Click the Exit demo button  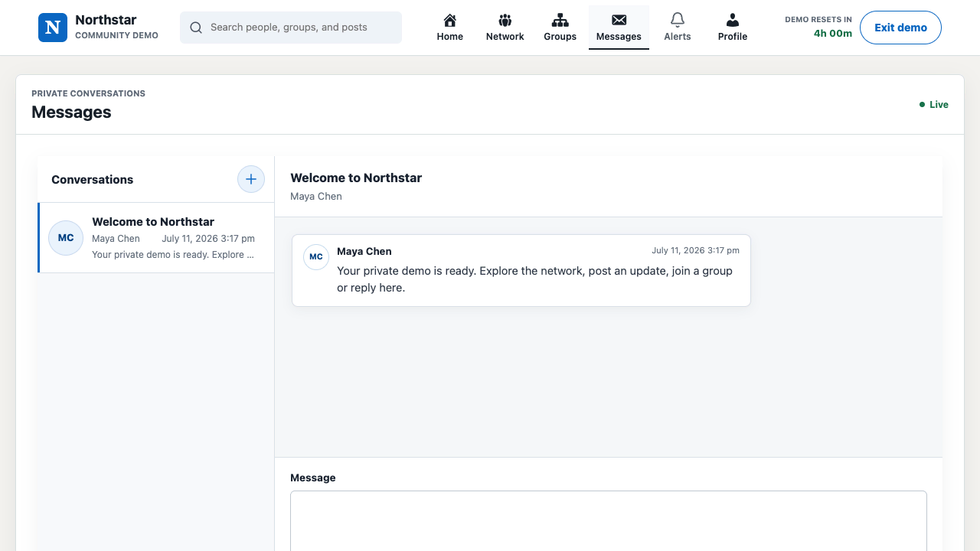click(900, 28)
